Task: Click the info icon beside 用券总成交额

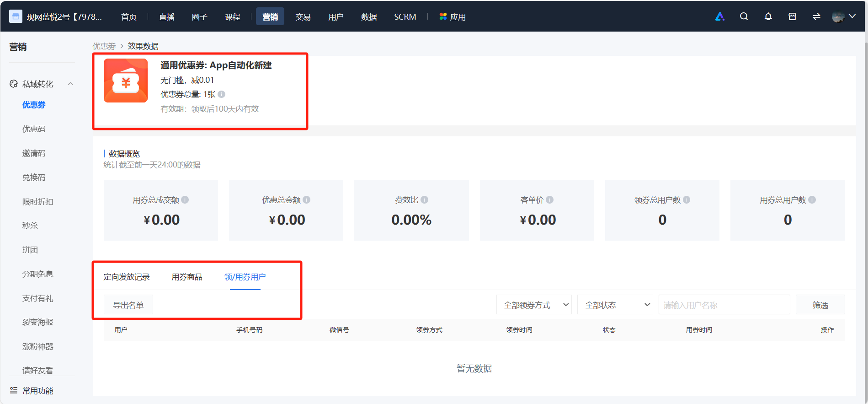Action: (185, 200)
